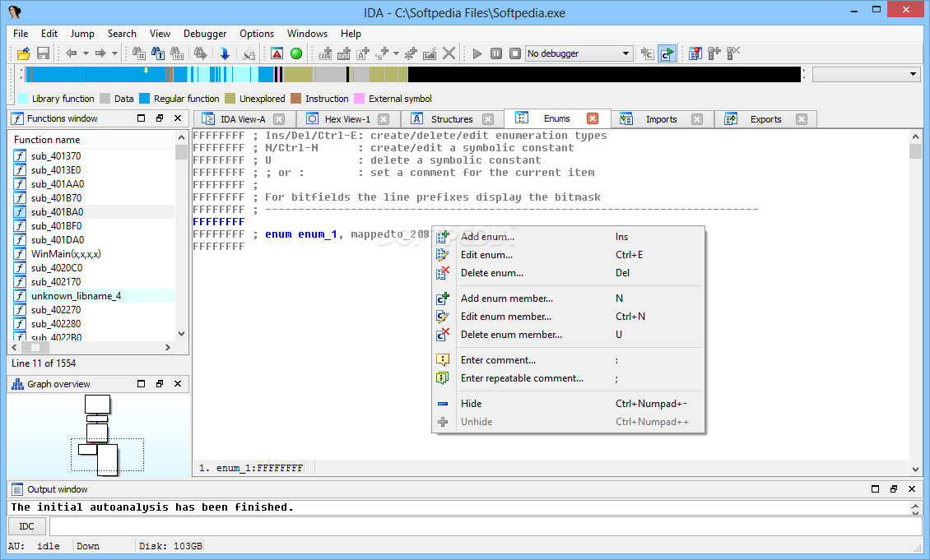
Task: Click the blue down arrow jump icon
Action: pyautogui.click(x=224, y=53)
